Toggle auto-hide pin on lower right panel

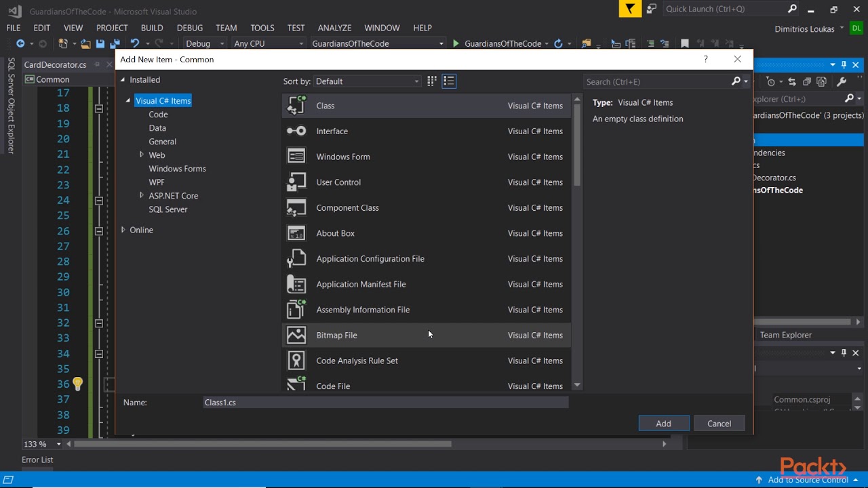[844, 352]
